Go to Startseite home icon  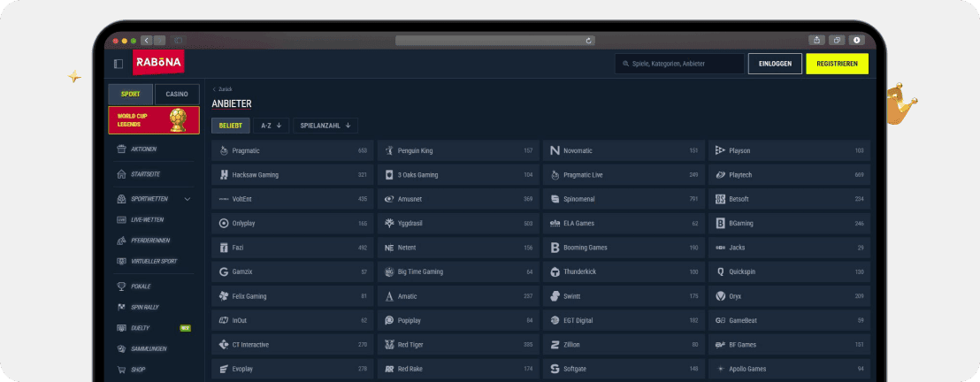(x=121, y=174)
